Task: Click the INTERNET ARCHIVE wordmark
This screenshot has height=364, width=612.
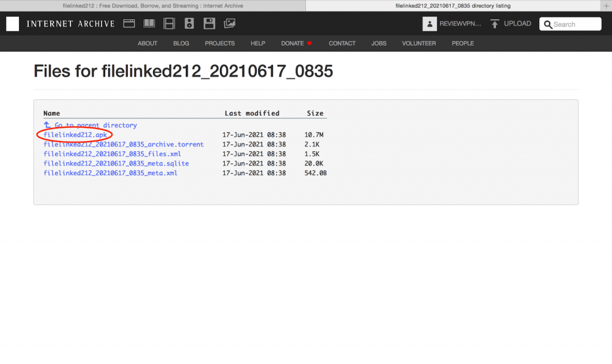Action: [71, 24]
